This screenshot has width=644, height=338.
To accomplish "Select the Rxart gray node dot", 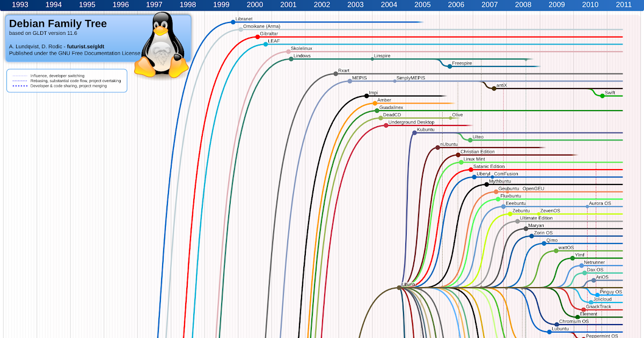I will 335,74.
